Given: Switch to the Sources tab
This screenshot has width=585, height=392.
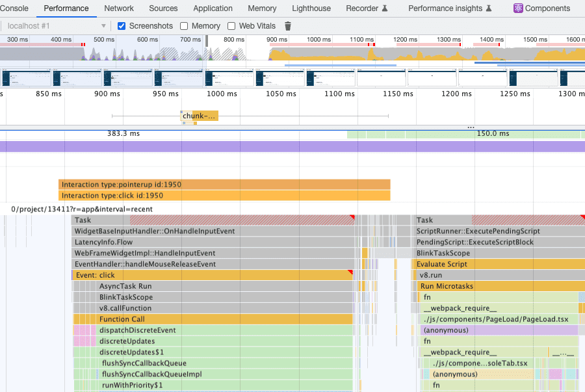Looking at the screenshot, I should (163, 8).
